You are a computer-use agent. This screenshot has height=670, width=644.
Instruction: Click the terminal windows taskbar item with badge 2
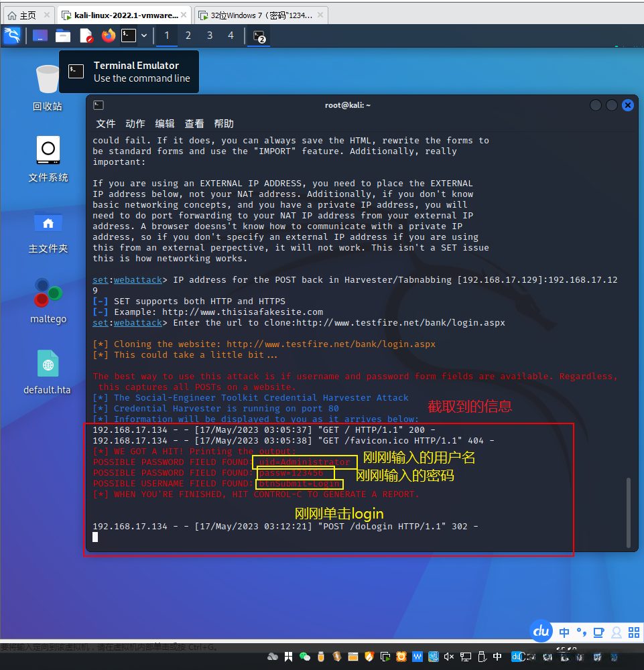[x=259, y=36]
